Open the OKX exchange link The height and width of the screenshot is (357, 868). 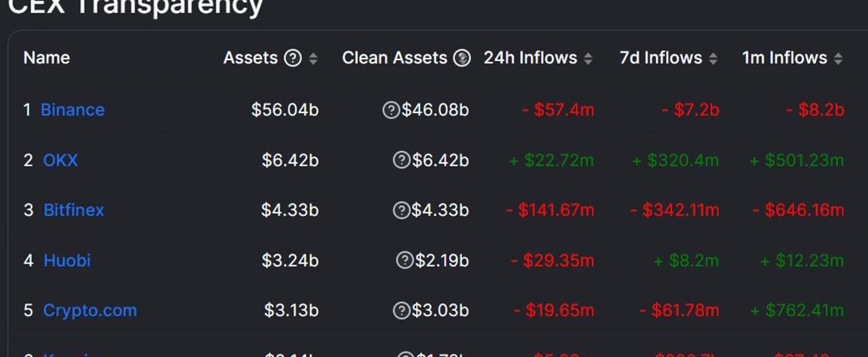(61, 160)
